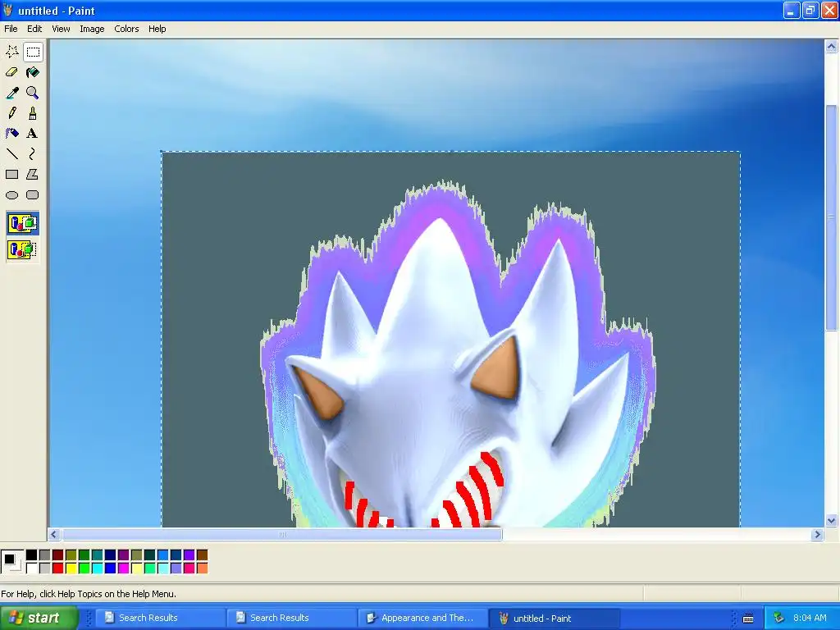Pick the Rectangle shape tool

point(11,174)
